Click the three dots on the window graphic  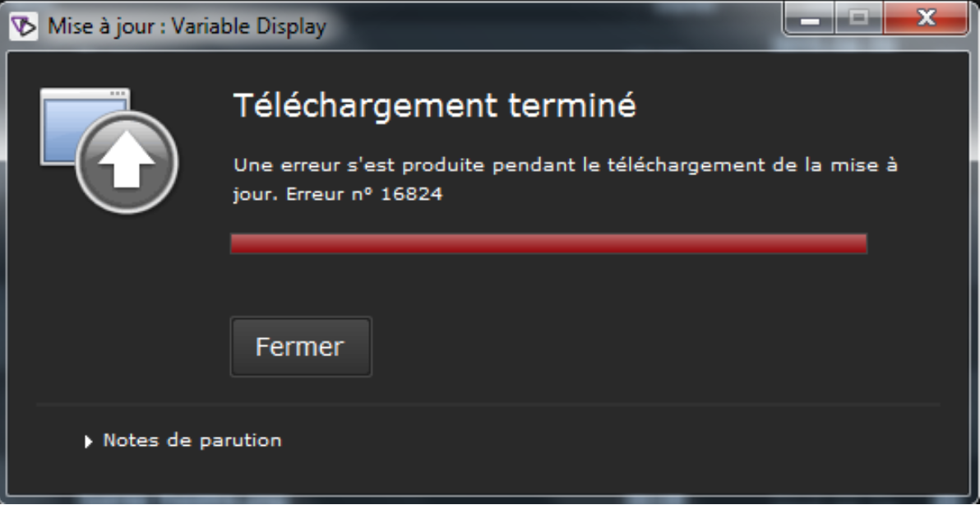(x=118, y=94)
